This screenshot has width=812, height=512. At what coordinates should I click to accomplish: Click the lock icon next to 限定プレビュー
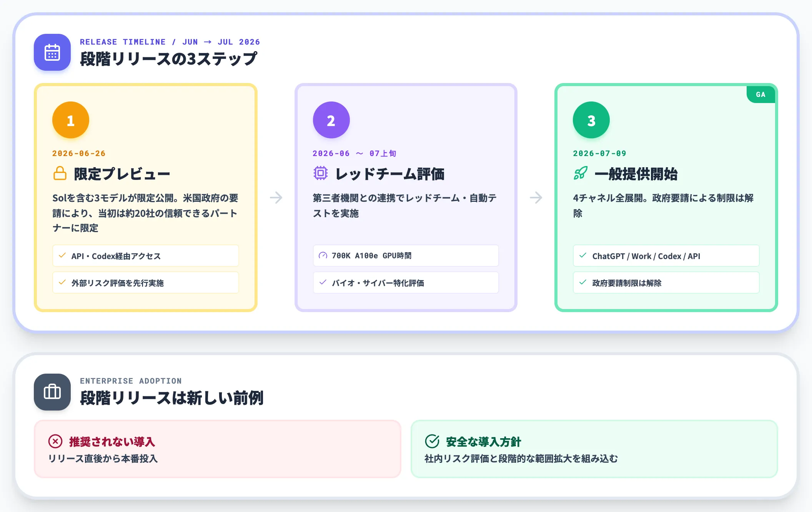pos(60,173)
